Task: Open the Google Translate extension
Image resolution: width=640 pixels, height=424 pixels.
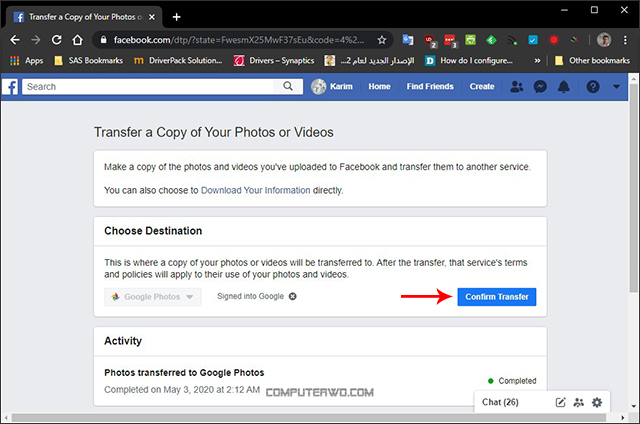Action: click(x=408, y=40)
